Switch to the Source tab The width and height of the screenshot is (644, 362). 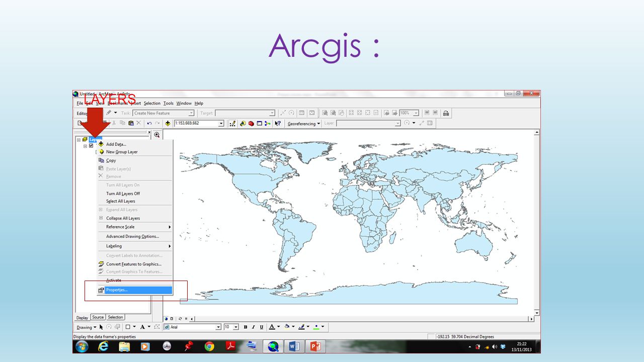pos(98,317)
